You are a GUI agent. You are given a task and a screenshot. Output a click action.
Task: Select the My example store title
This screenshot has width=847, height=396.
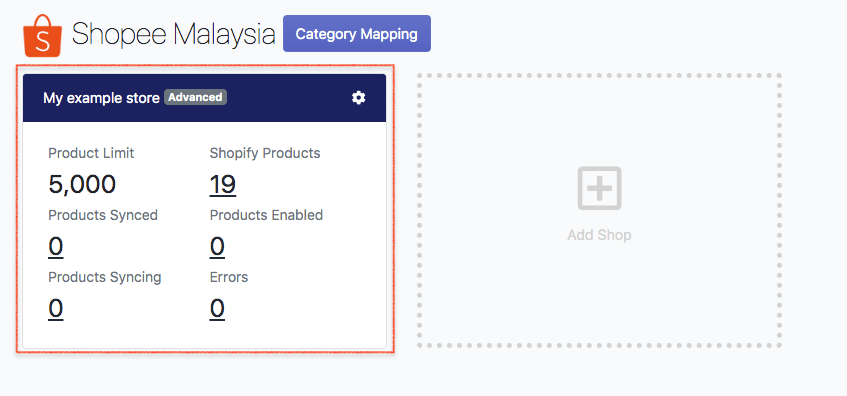point(101,98)
